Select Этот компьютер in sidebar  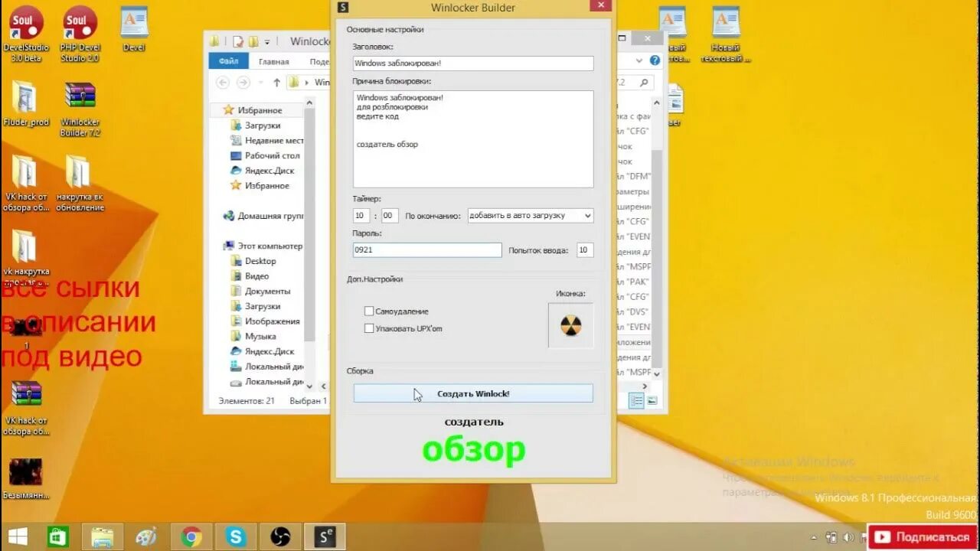[263, 246]
